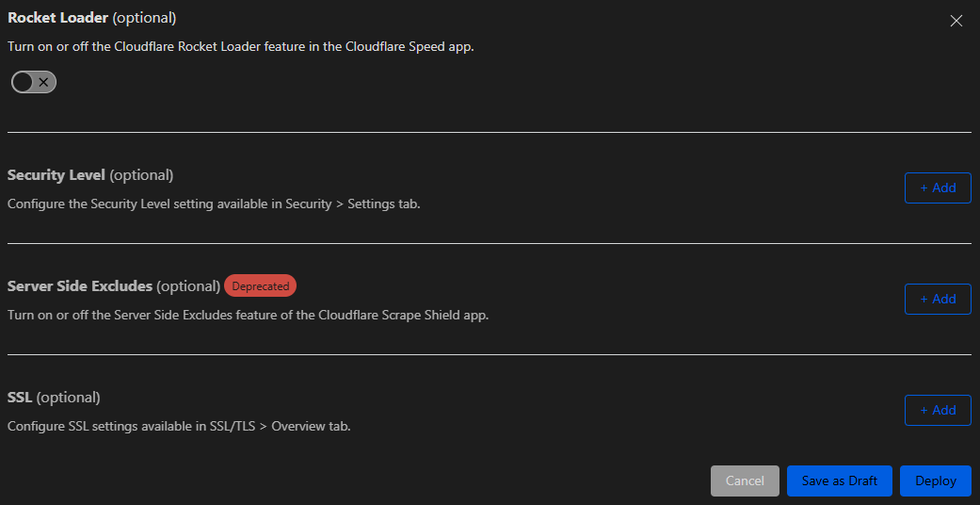Click the Scrape Shield description line
This screenshot has width=980, height=505.
click(248, 315)
